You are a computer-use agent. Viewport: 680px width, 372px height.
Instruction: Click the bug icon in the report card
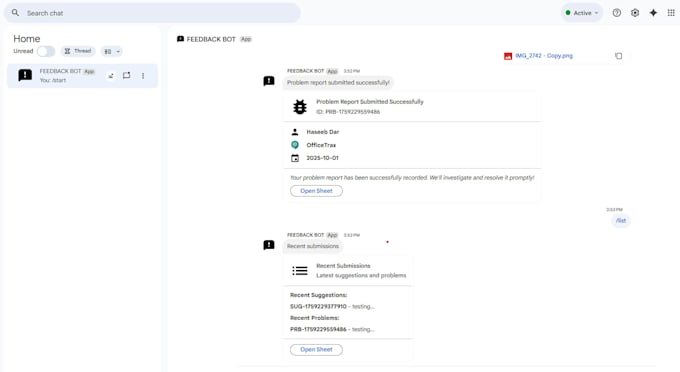click(300, 107)
